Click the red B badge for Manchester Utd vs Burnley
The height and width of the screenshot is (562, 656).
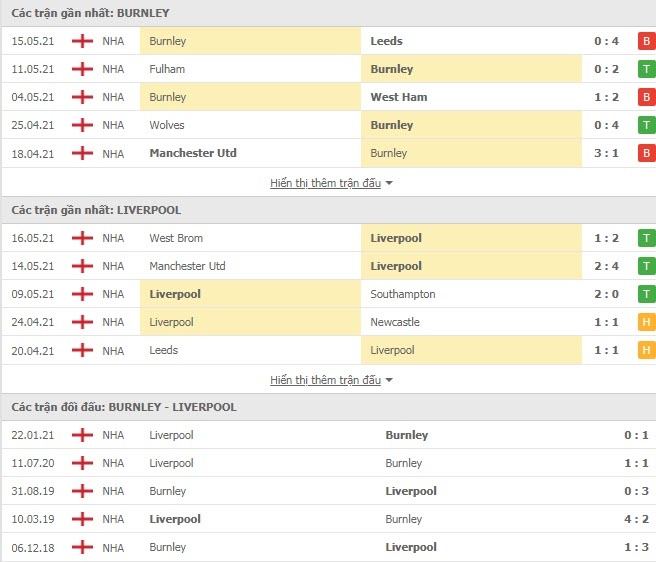(x=646, y=153)
